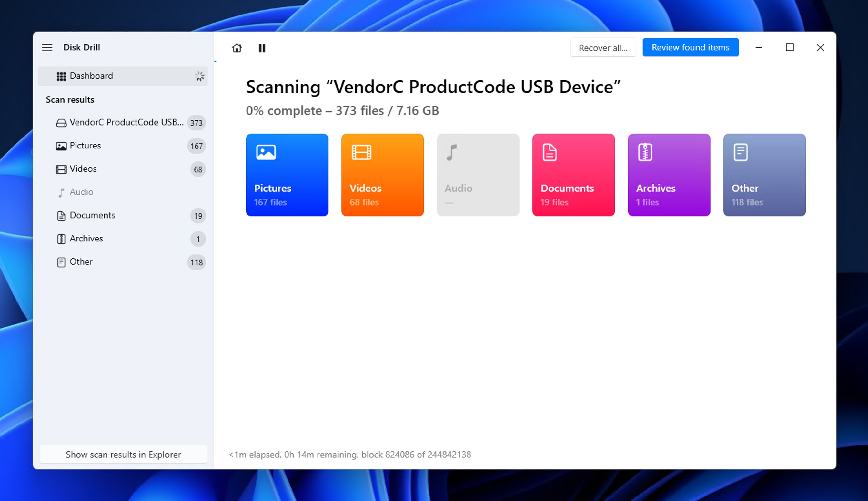
Task: Open the Dashboard from the sidebar
Action: [x=91, y=76]
